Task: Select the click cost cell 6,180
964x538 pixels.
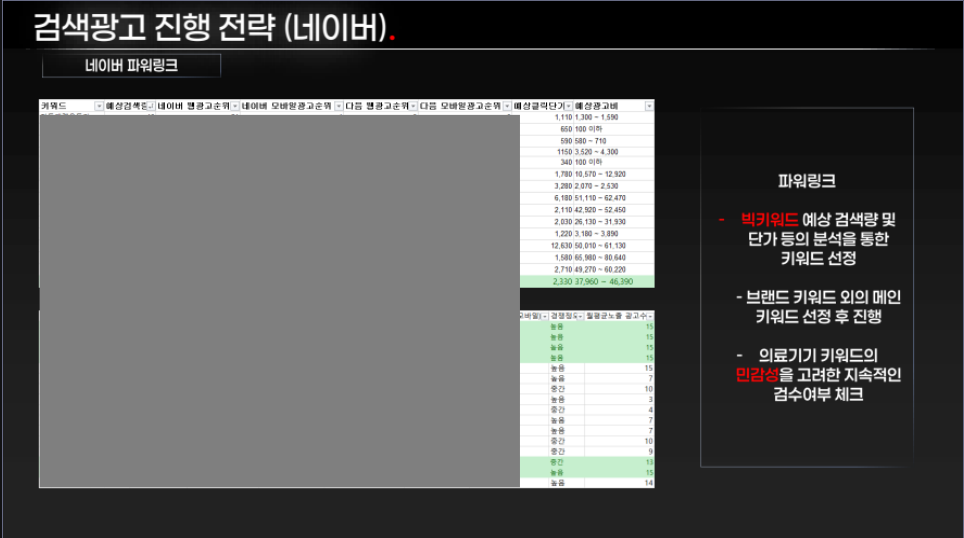Action: (563, 198)
